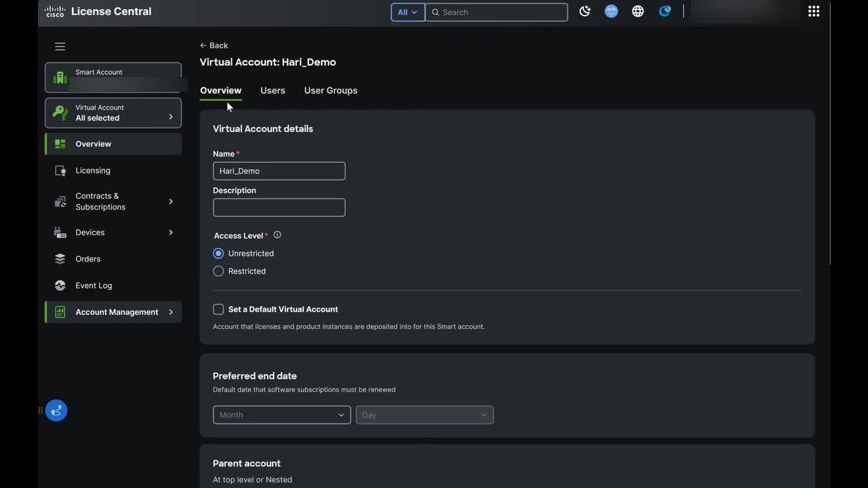
Task: Click the Virtual Account key icon
Action: [60, 113]
